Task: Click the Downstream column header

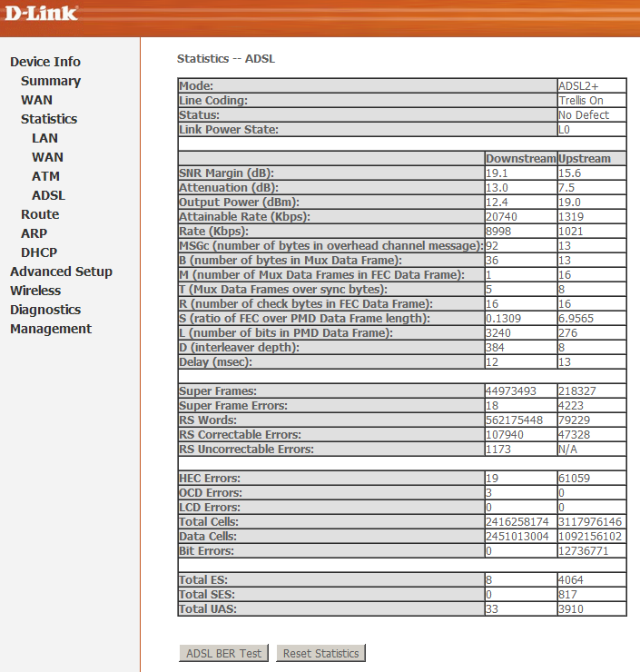Action: tap(519, 159)
